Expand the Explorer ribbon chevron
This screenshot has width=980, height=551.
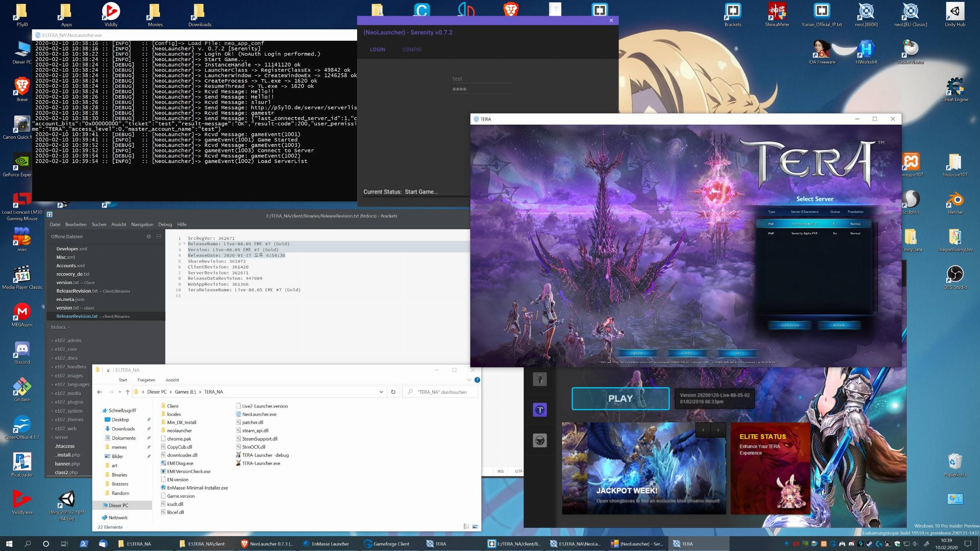(469, 380)
